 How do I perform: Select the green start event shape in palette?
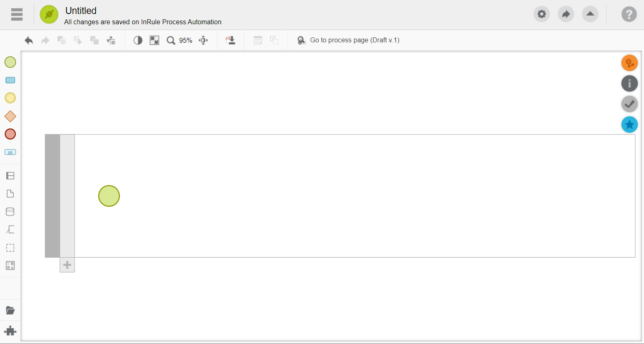pos(10,62)
